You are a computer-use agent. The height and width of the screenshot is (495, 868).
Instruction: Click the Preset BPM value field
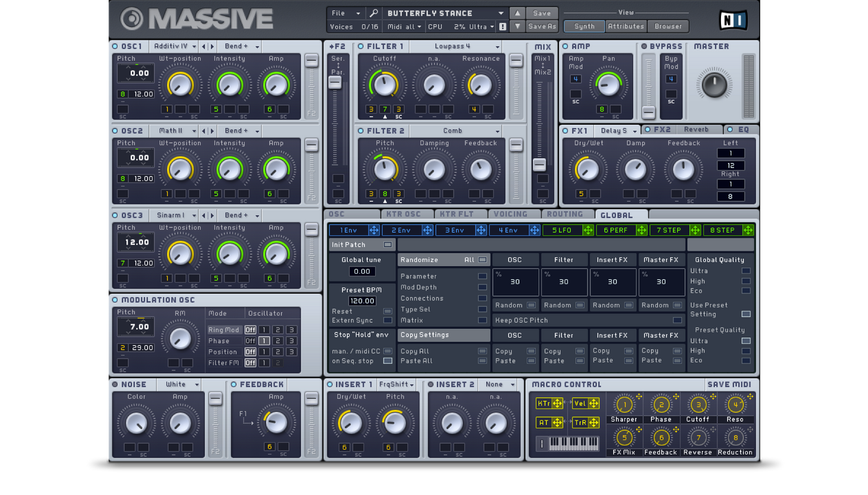[x=362, y=301]
